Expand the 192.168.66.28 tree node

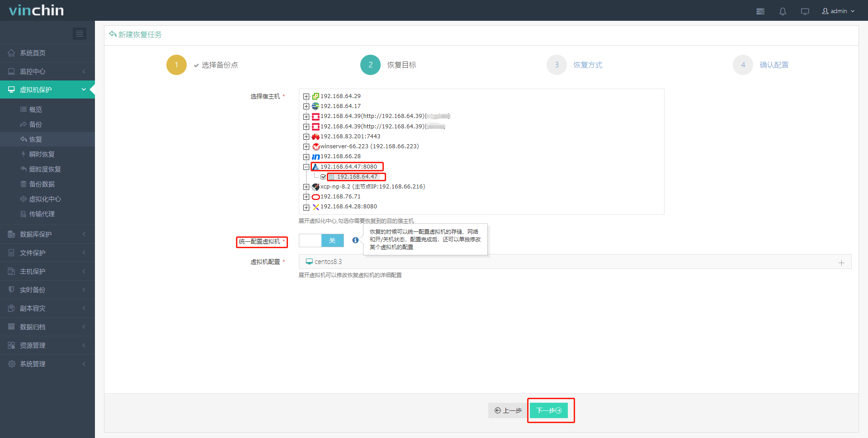click(306, 156)
